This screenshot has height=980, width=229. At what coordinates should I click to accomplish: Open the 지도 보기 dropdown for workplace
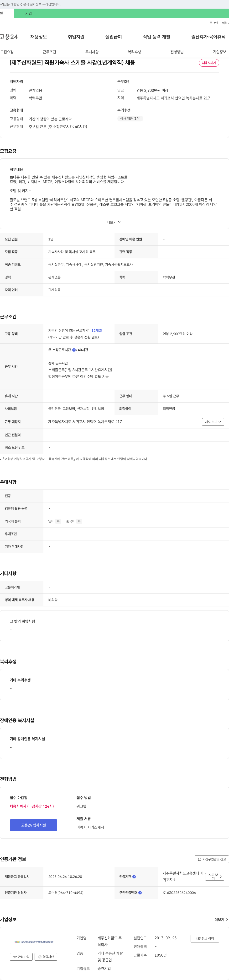point(213,422)
